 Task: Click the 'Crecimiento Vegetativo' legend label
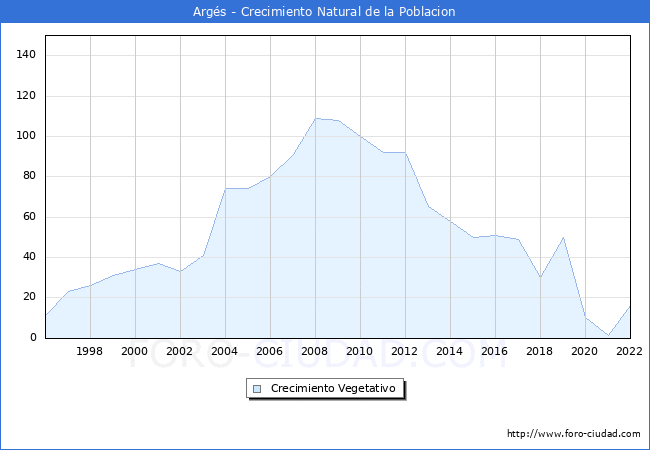(x=333, y=388)
